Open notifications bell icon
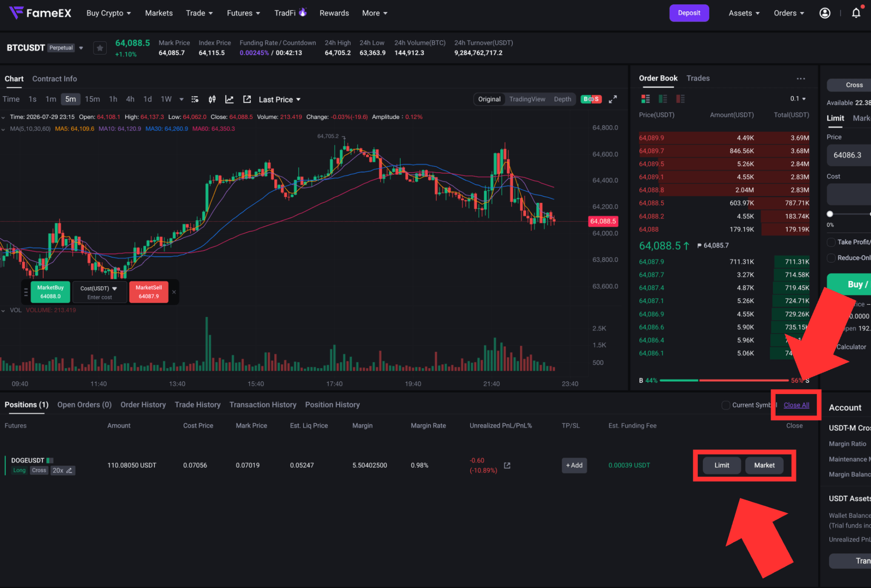 point(856,13)
